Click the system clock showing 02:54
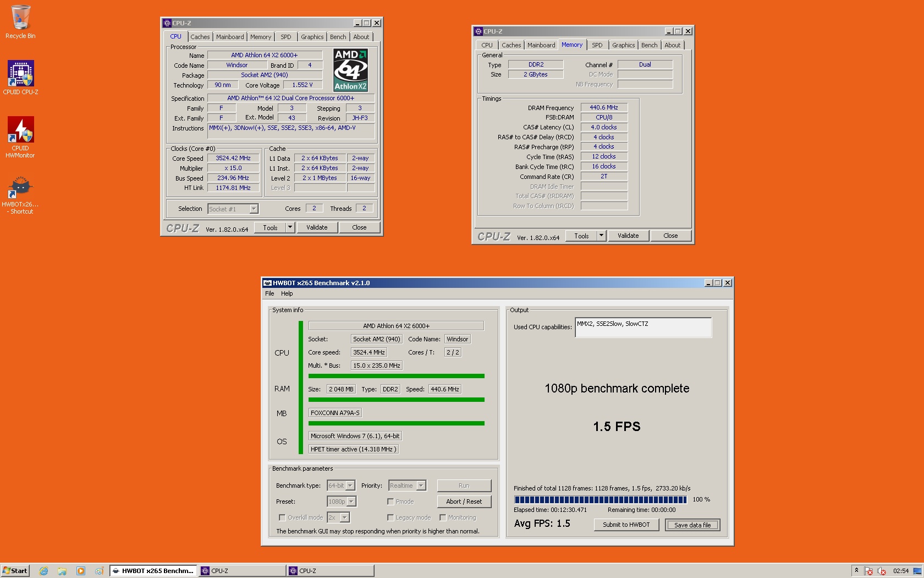The image size is (924, 578). (901, 571)
